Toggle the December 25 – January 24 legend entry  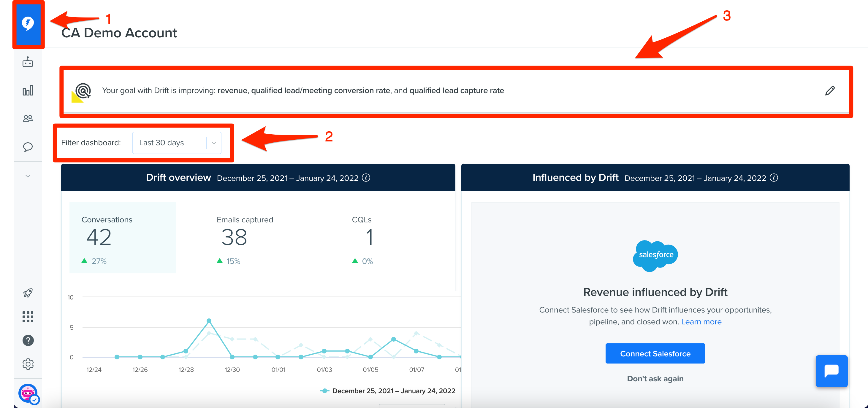[x=387, y=391]
